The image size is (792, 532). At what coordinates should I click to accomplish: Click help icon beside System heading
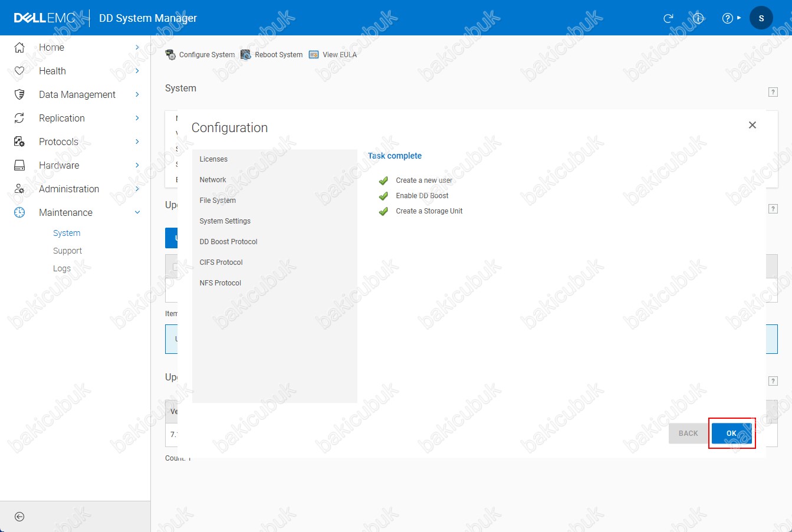773,92
